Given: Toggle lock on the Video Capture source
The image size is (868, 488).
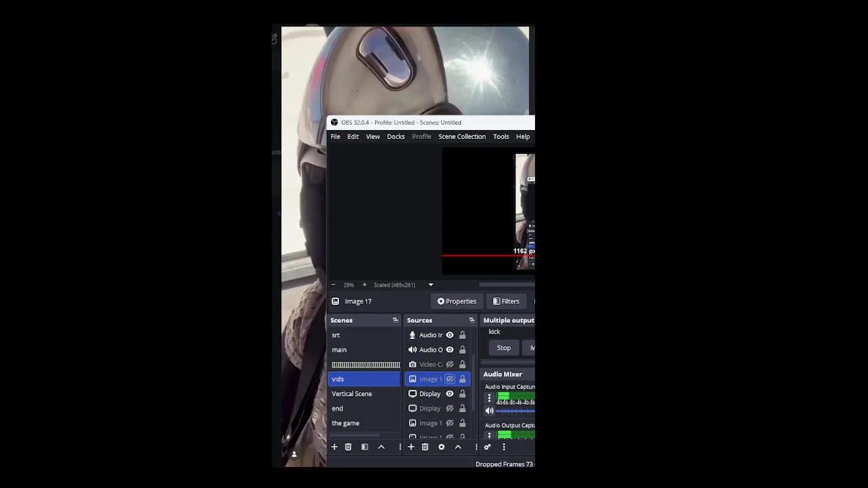Looking at the screenshot, I should point(462,364).
